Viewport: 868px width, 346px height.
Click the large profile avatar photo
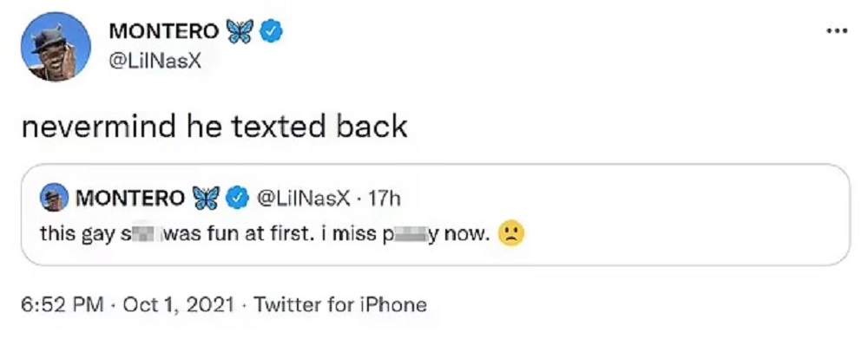56,47
